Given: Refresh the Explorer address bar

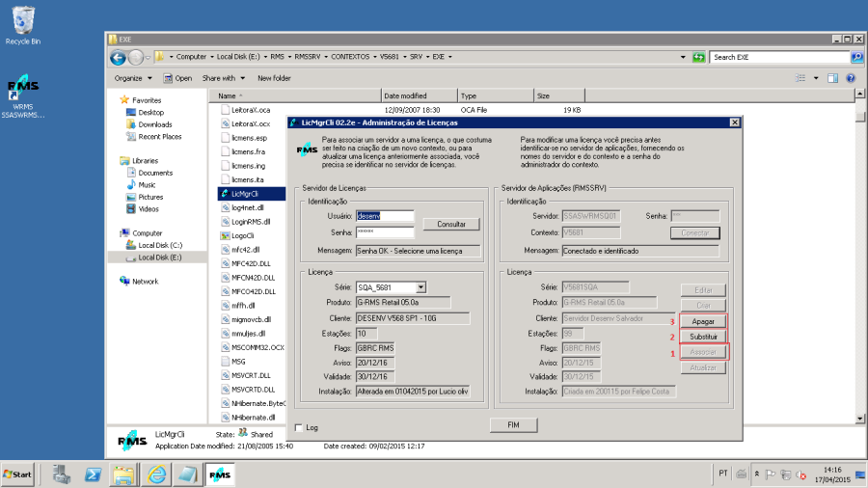Looking at the screenshot, I should click(x=698, y=57).
